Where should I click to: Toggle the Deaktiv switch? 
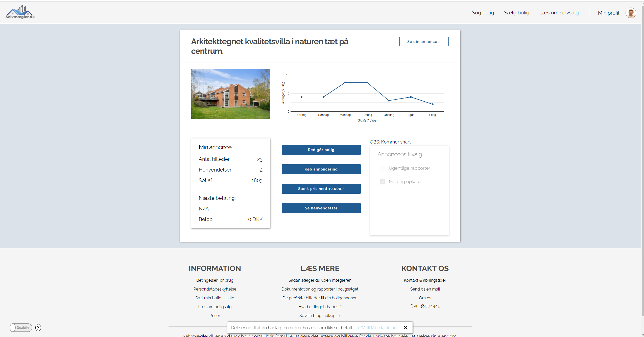pos(21,328)
